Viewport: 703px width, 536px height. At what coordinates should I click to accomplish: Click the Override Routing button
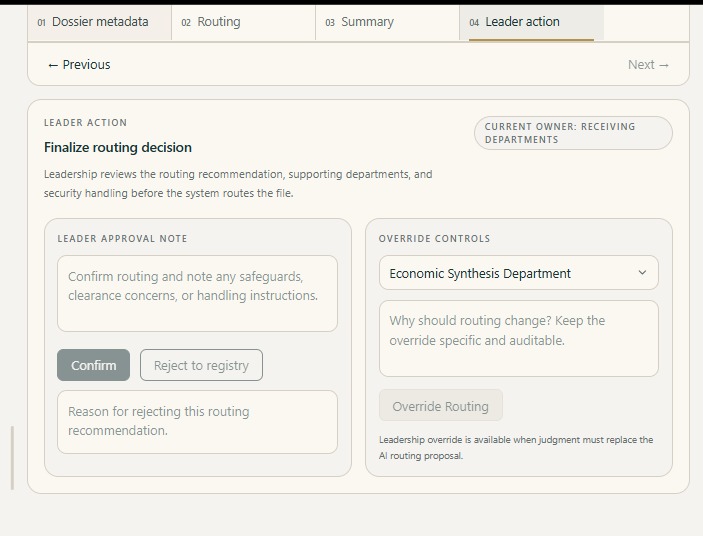[441, 406]
